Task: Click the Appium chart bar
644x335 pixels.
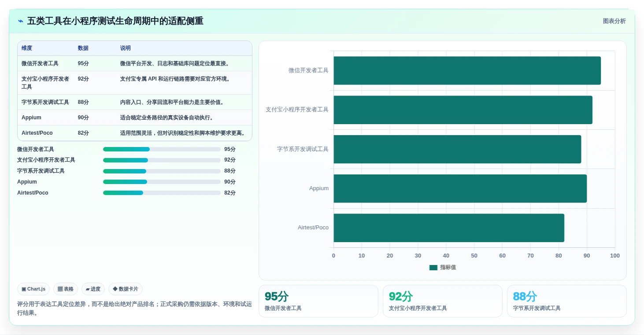Action: coord(460,188)
